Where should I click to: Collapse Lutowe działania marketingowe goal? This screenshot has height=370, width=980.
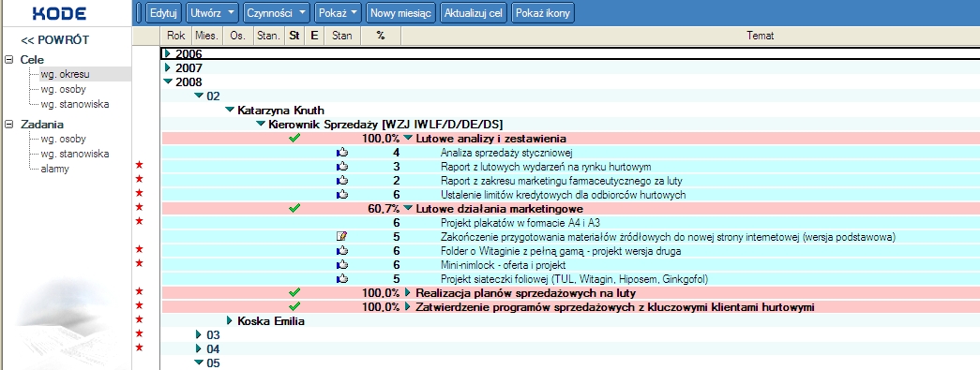408,208
